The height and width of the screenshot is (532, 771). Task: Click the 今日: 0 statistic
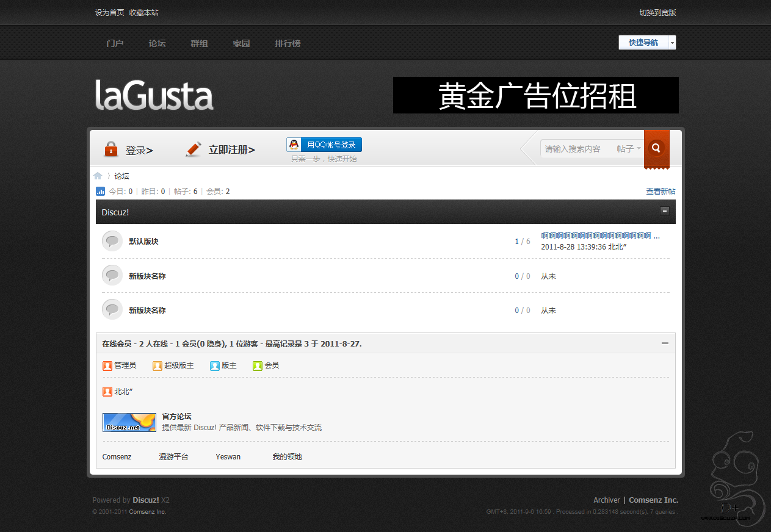121,192
